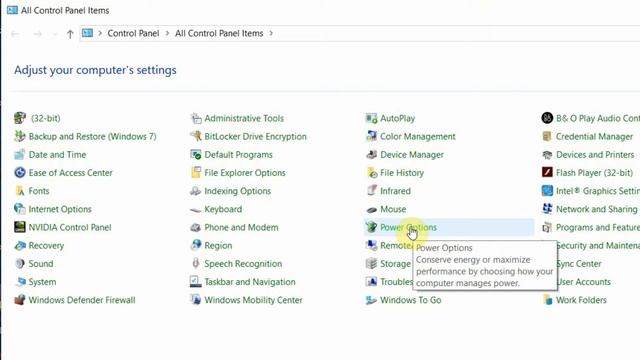Click the Windows Defender Firewall icon
The image size is (640, 360).
(x=20, y=300)
